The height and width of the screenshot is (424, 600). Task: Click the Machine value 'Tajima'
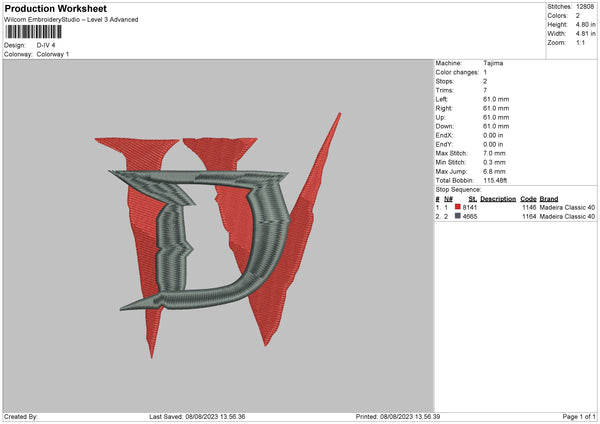tap(493, 63)
